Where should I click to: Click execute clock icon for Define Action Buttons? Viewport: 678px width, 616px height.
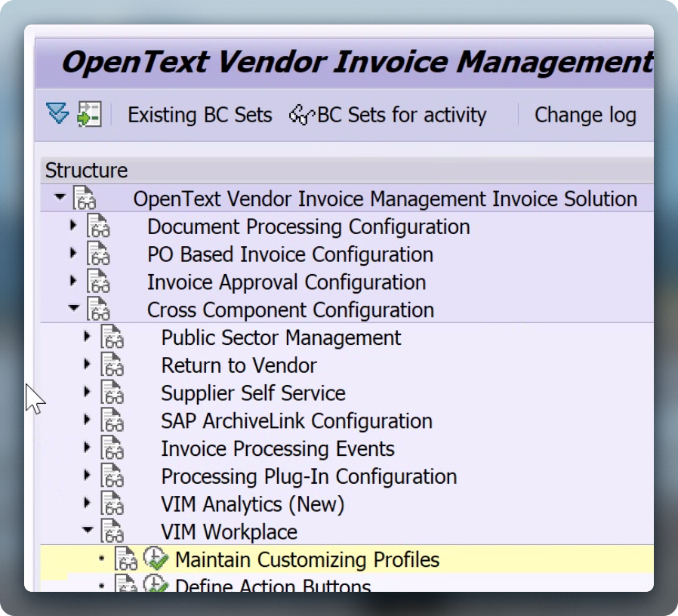[x=156, y=584]
